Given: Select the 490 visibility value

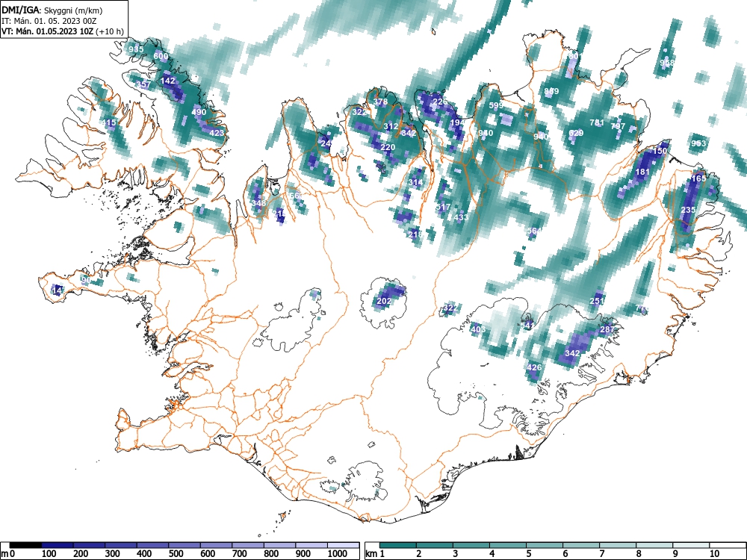Looking at the screenshot, I should pyautogui.click(x=199, y=113).
